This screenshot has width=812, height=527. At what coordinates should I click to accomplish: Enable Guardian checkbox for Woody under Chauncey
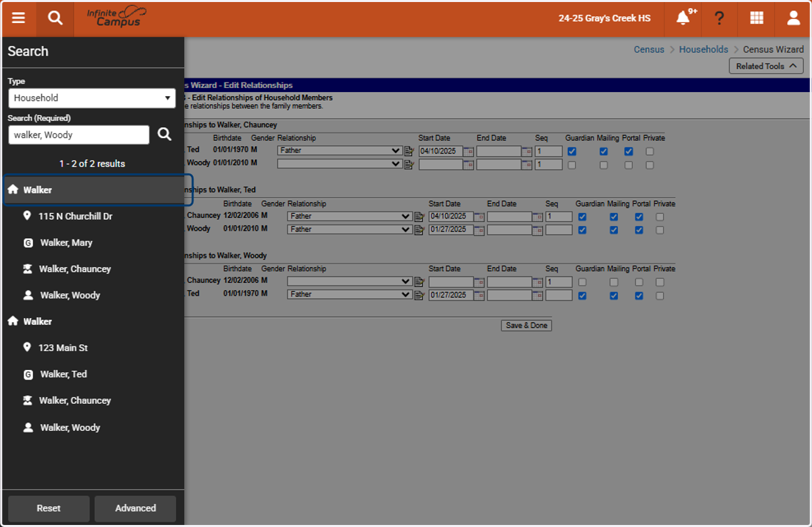click(572, 165)
